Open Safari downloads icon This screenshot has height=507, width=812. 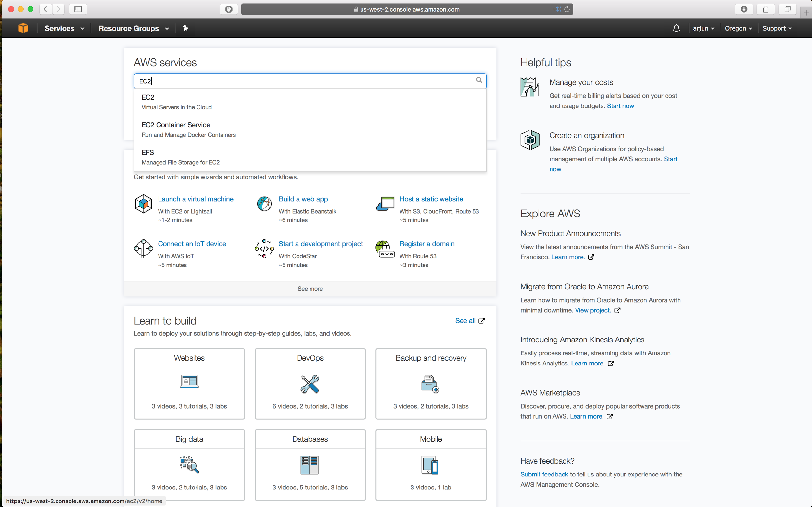744,9
